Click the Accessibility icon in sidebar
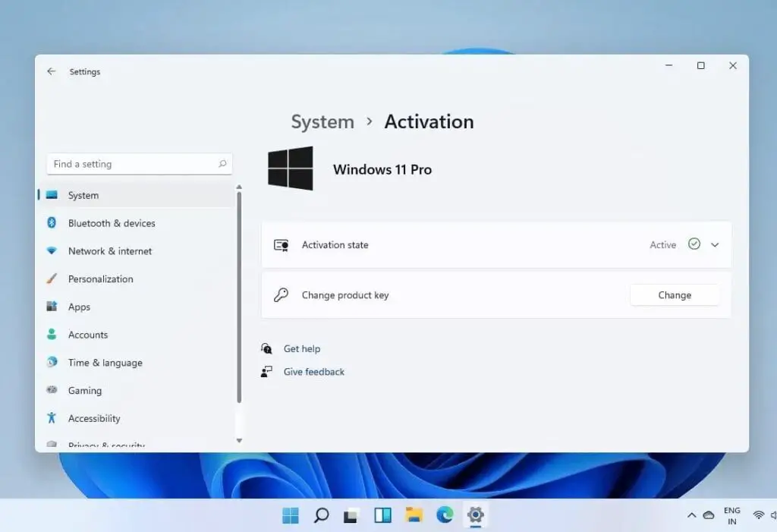This screenshot has height=532, width=777. coord(52,418)
